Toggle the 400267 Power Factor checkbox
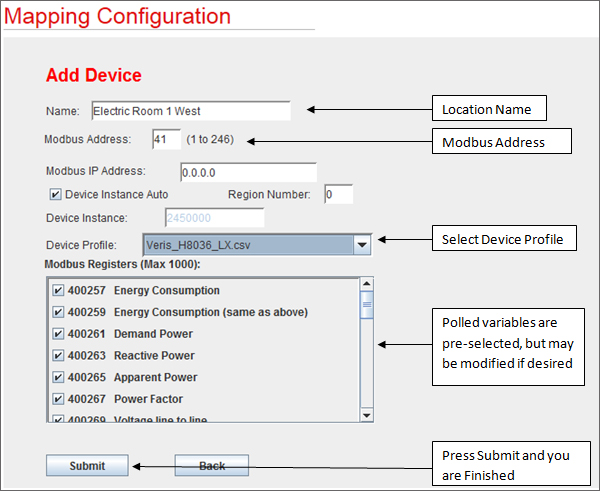Screen dimensions: 600x491 (58, 400)
